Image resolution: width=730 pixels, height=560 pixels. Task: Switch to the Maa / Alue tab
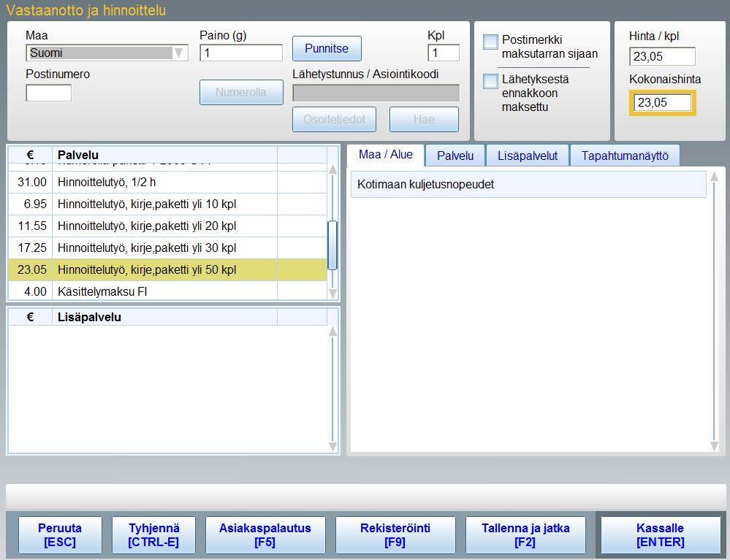(x=386, y=155)
